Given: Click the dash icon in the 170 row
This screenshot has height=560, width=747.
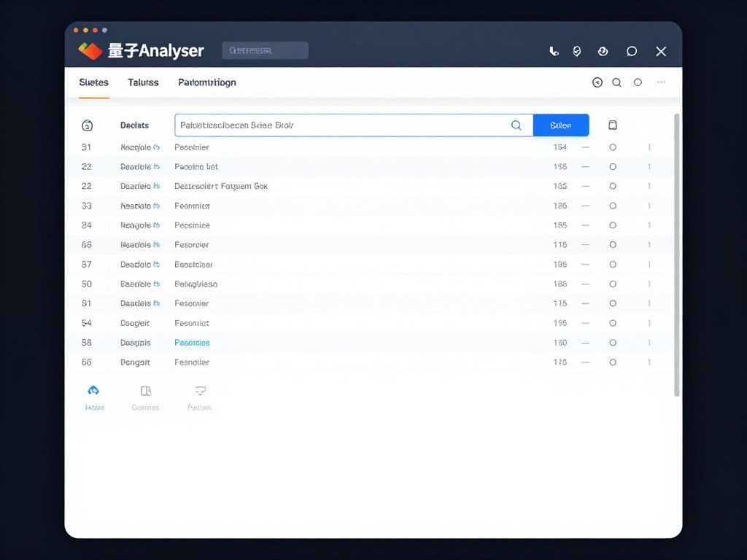Looking at the screenshot, I should pyautogui.click(x=586, y=362).
